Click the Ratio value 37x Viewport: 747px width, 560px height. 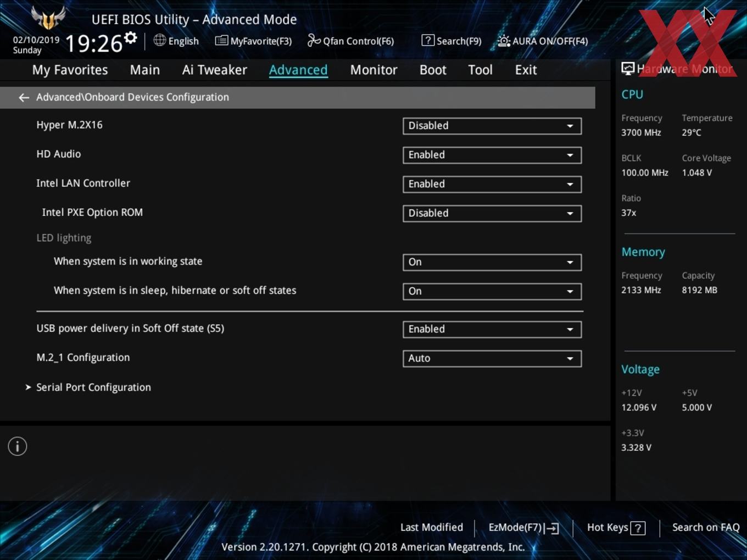pos(629,212)
